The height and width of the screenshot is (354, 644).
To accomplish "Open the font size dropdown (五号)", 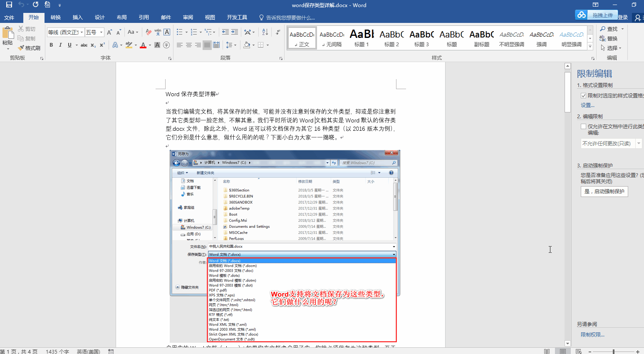I will 101,32.
